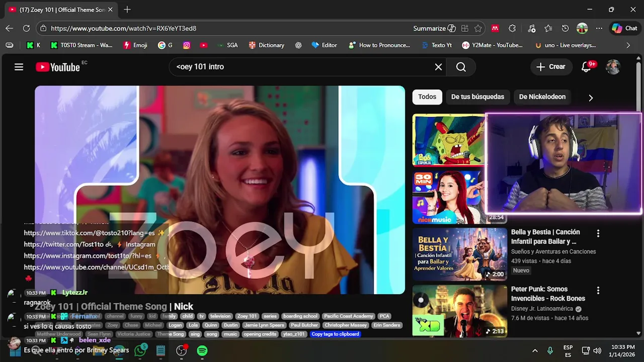Go back with the browser back arrow

9,29
